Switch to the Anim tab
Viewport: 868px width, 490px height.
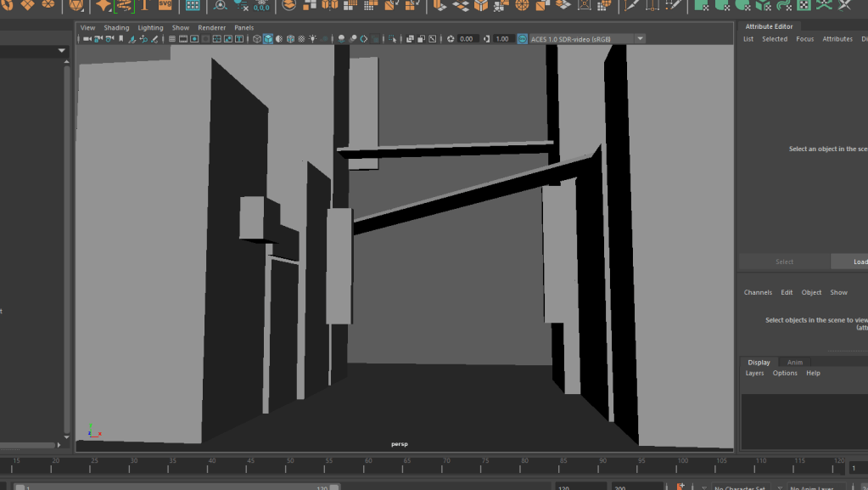(x=794, y=363)
